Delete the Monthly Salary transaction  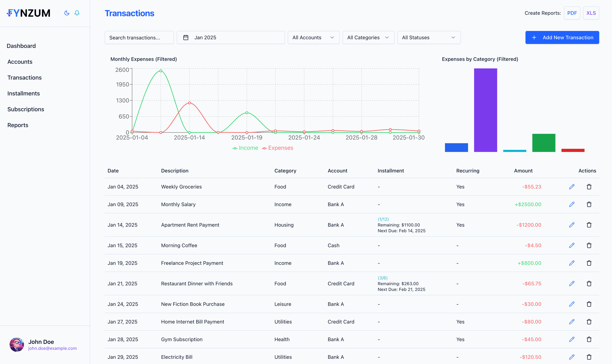point(589,204)
